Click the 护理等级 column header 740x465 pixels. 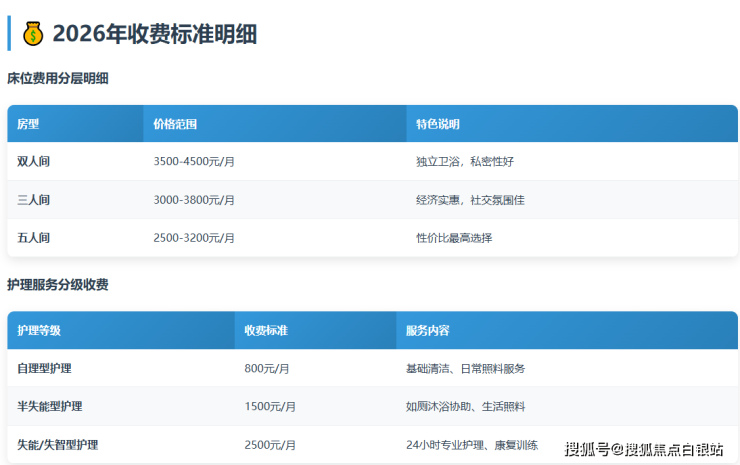[x=39, y=330]
